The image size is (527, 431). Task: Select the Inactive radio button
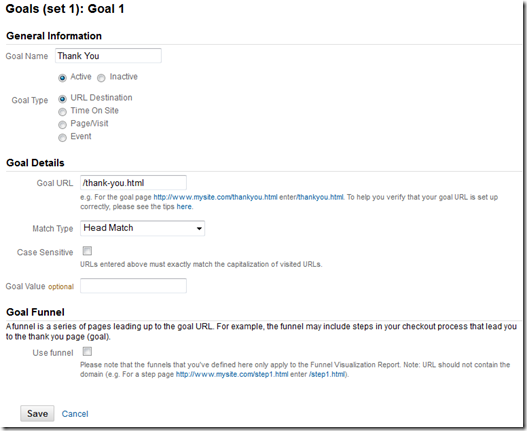[101, 78]
